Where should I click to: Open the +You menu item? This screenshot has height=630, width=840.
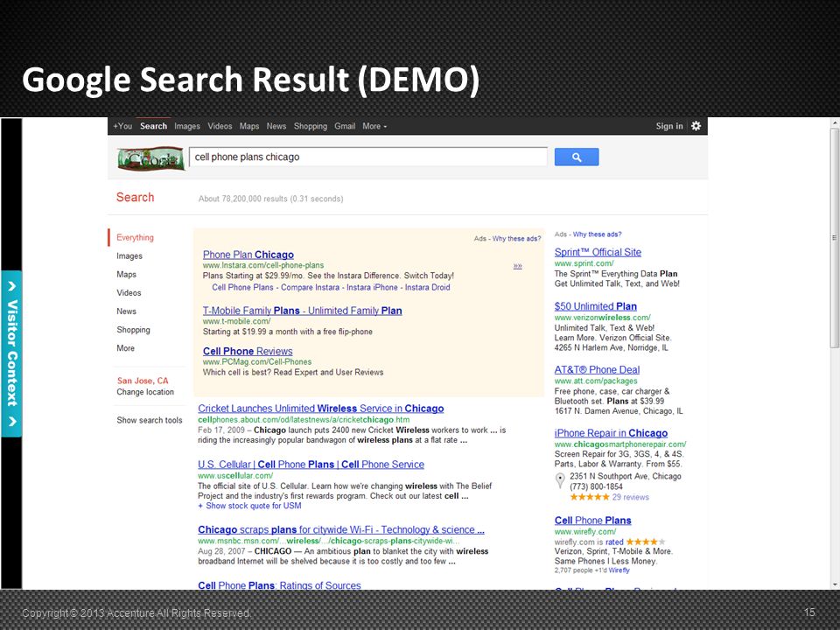122,126
